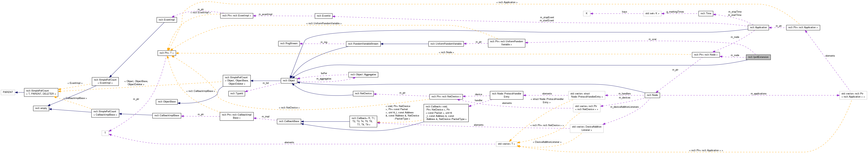Open ns3::RngStream class node
Image resolution: width=868 pixels, height=153 pixels.
289,43
